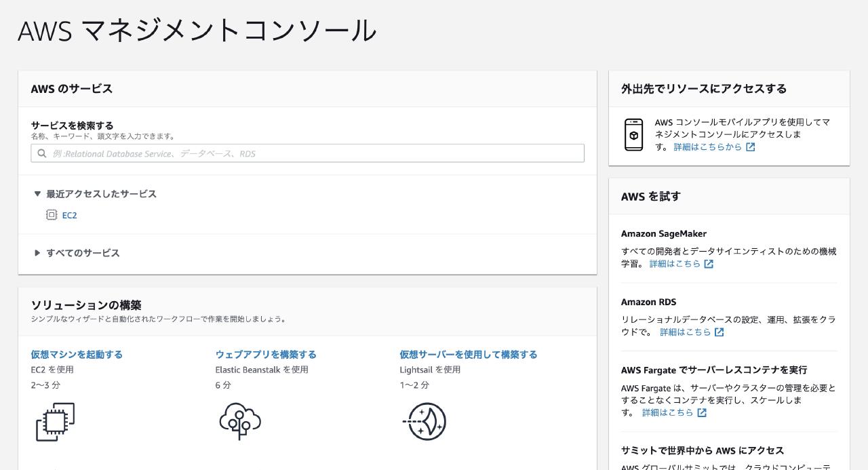
Task: Click the magnifier icon in service search
Action: pyautogui.click(x=42, y=154)
